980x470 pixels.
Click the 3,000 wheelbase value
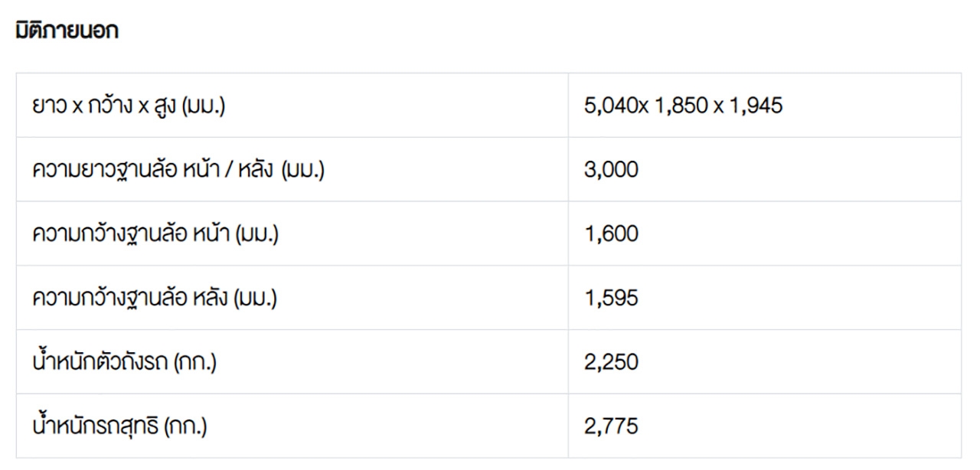click(610, 170)
